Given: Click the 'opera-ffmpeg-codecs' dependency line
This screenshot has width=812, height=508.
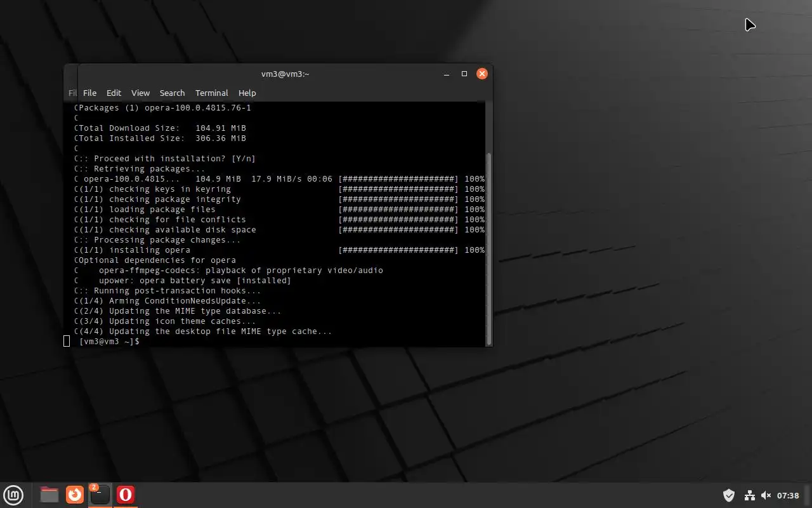Looking at the screenshot, I should click(241, 271).
